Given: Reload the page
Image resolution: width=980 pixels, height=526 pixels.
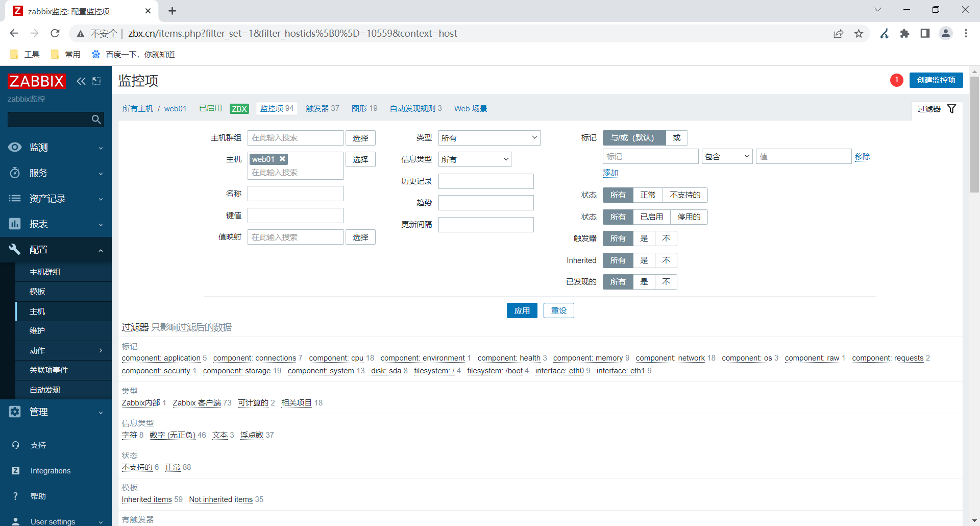Looking at the screenshot, I should point(55,34).
